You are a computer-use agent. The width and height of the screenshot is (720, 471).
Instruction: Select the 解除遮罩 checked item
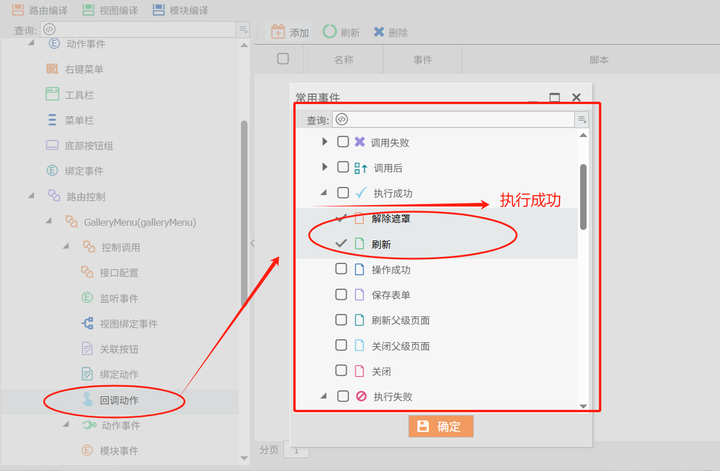(391, 219)
